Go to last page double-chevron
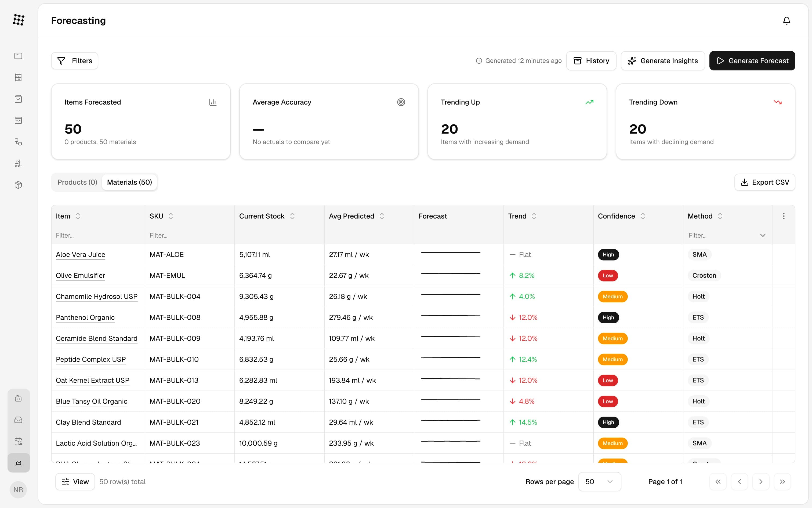 [782, 482]
